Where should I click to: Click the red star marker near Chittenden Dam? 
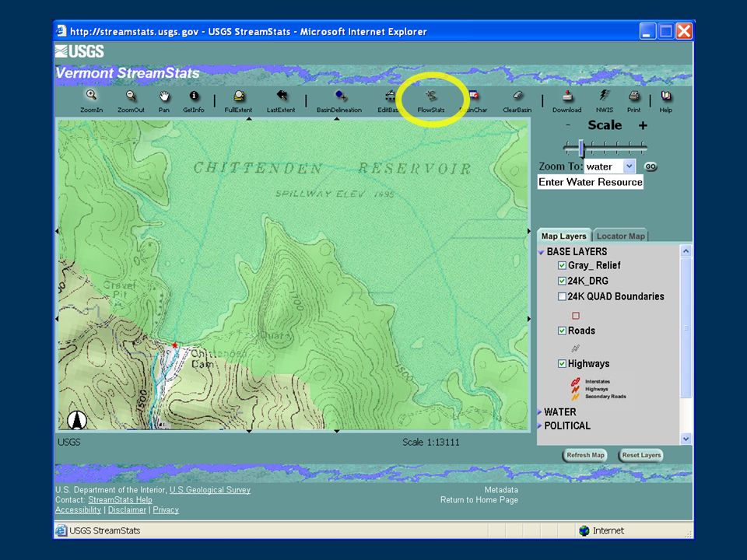175,345
